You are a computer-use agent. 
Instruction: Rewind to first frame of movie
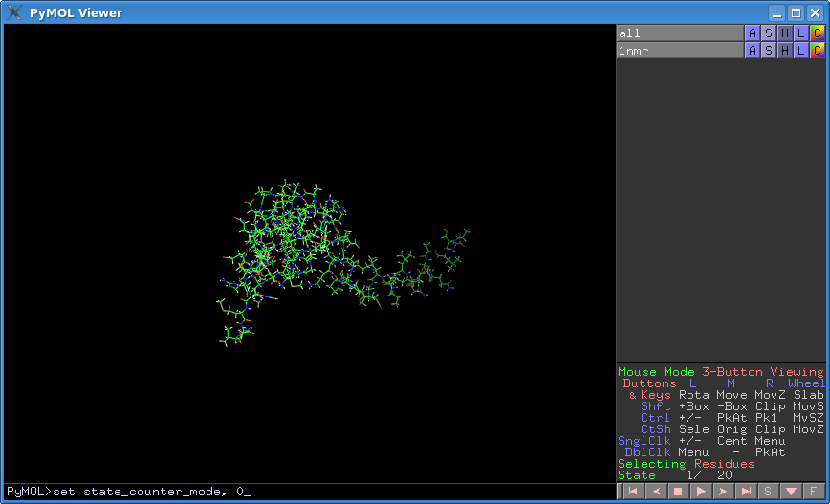pos(632,492)
